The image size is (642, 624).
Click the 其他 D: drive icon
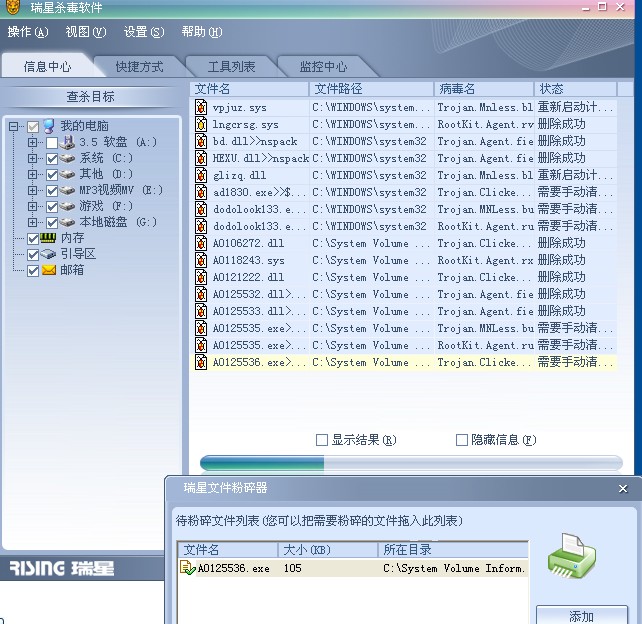pos(68,174)
